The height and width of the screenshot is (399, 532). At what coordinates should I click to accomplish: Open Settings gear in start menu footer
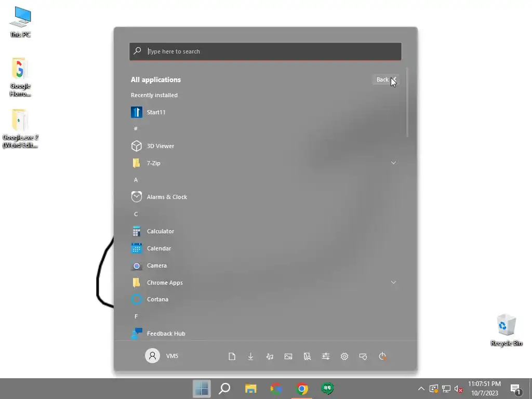pos(344,356)
